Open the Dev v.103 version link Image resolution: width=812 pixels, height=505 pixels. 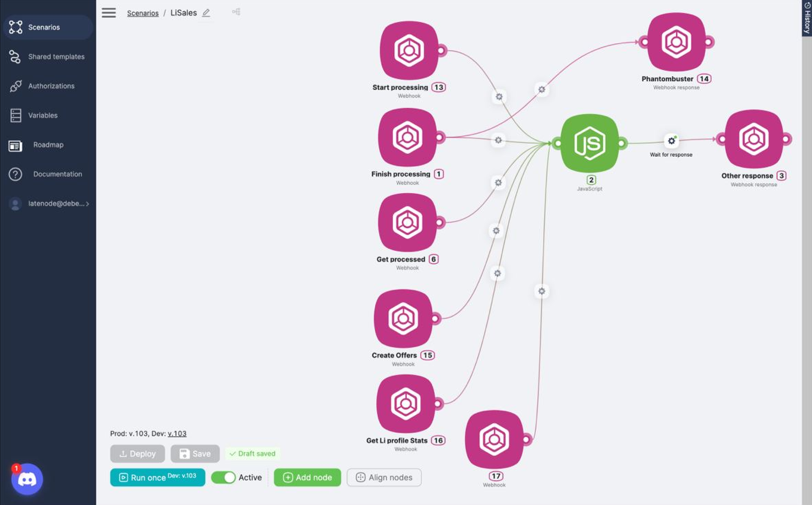click(177, 434)
